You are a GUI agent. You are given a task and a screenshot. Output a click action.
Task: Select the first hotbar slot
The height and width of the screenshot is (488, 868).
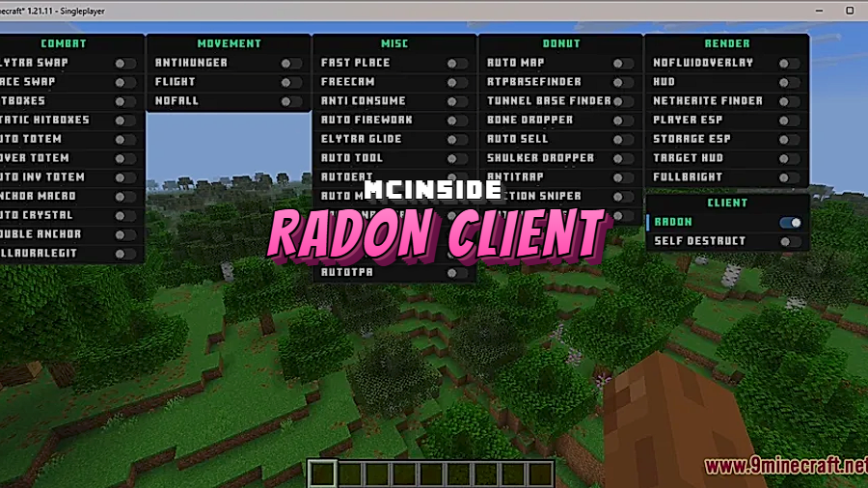pyautogui.click(x=322, y=474)
